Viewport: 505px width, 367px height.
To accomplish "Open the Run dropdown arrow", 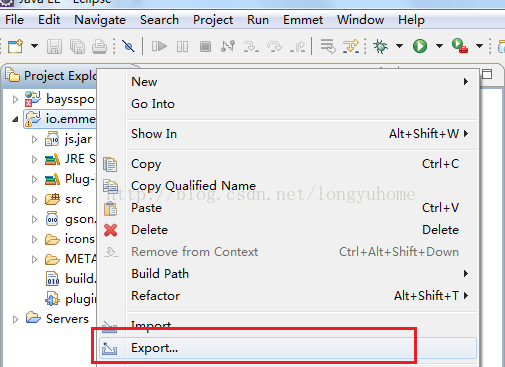I will (439, 46).
